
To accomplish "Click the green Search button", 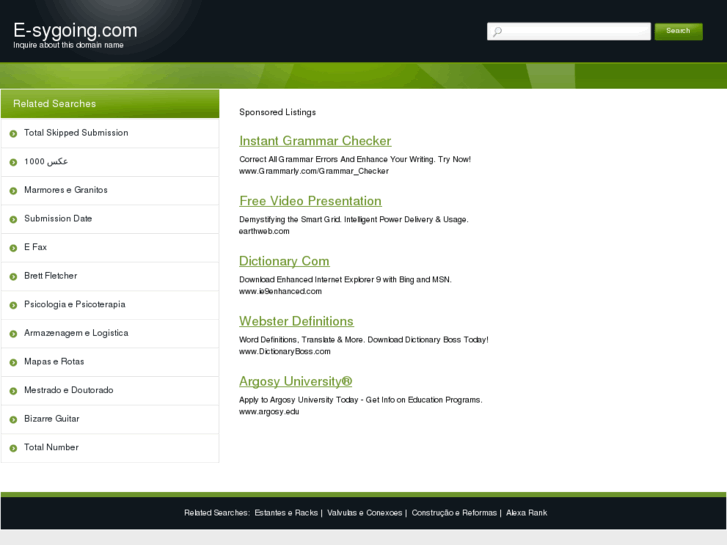I will click(678, 31).
